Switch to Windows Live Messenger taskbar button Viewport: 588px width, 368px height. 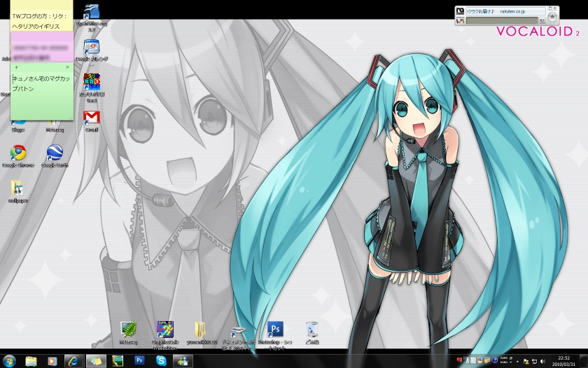click(x=183, y=361)
